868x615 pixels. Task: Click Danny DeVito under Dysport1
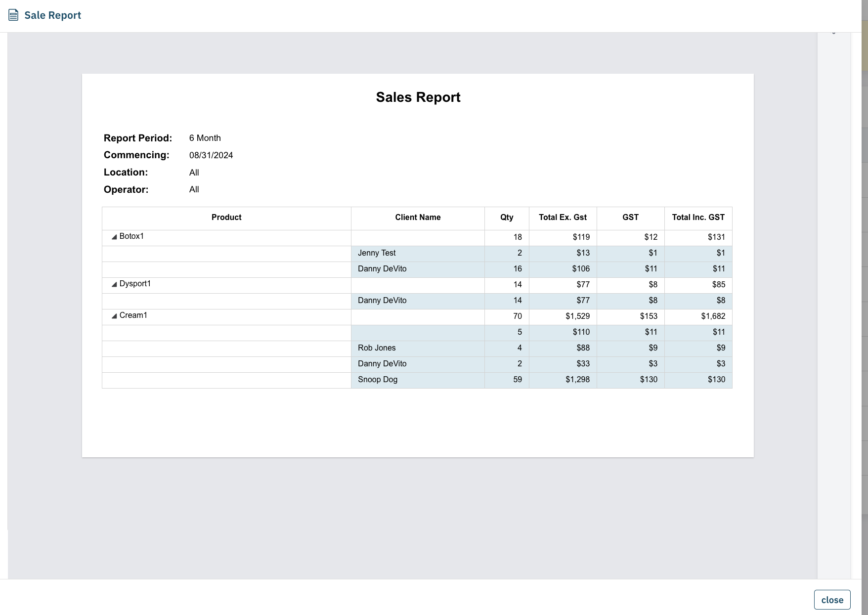point(382,301)
